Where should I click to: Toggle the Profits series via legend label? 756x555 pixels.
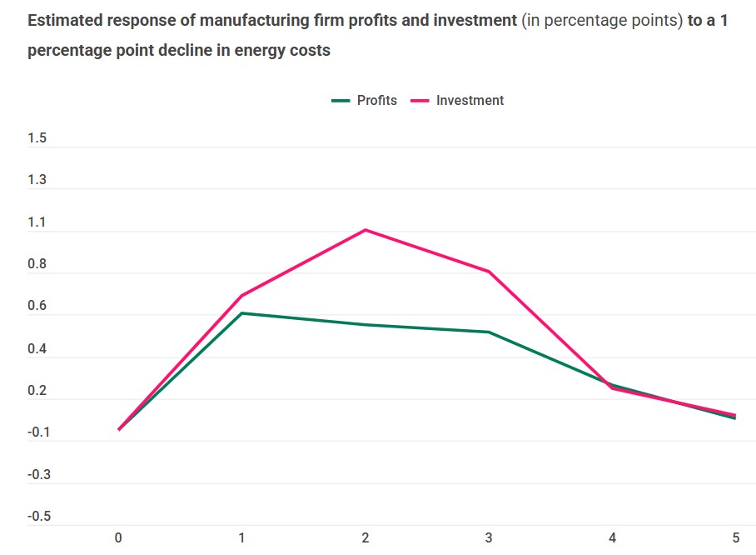coord(376,101)
